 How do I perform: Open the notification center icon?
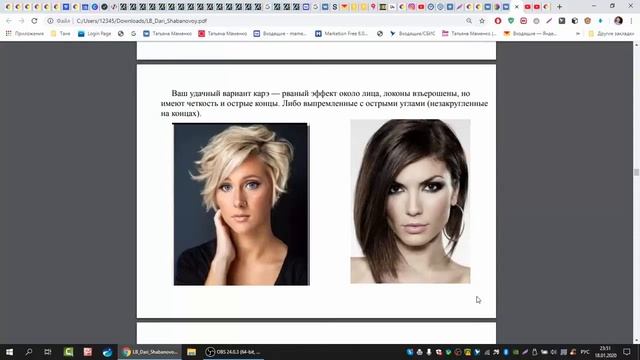(x=627, y=352)
